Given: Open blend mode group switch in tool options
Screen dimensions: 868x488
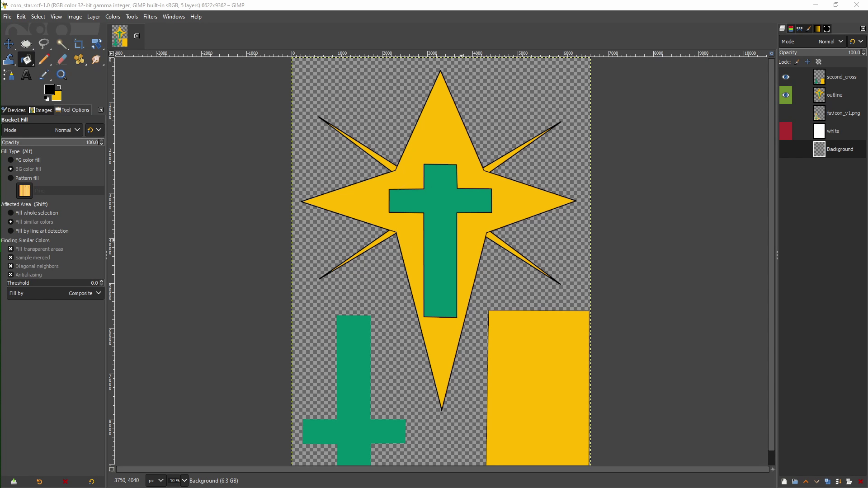Looking at the screenshot, I should (x=94, y=130).
